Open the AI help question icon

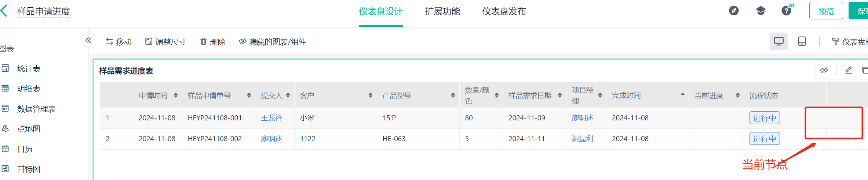[786, 11]
